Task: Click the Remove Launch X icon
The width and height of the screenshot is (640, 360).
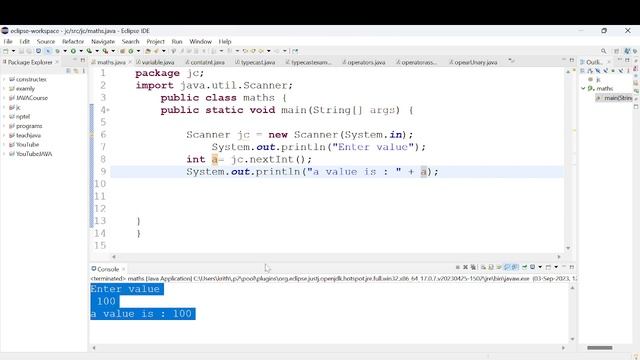Action: 465,267
